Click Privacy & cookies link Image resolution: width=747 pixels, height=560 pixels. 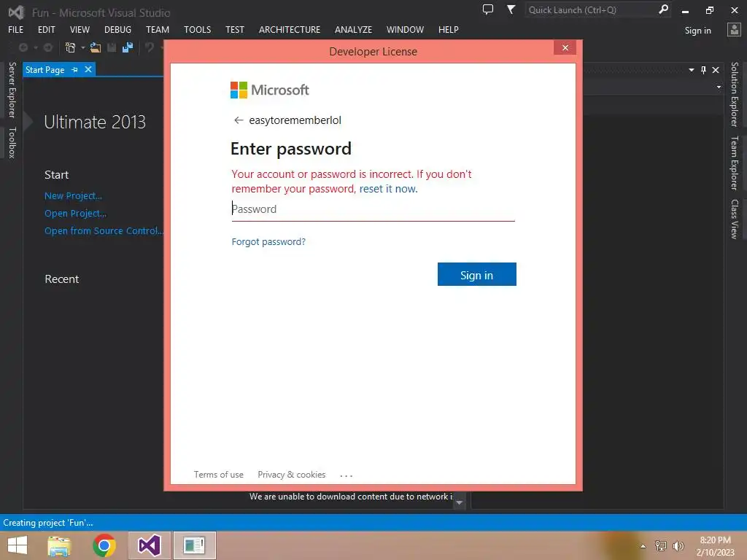click(x=292, y=475)
